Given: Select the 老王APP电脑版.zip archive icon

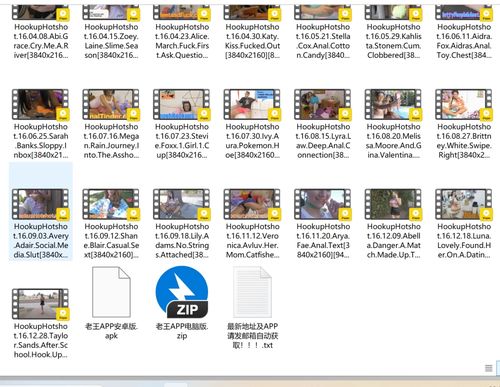Looking at the screenshot, I should pyautogui.click(x=182, y=292).
